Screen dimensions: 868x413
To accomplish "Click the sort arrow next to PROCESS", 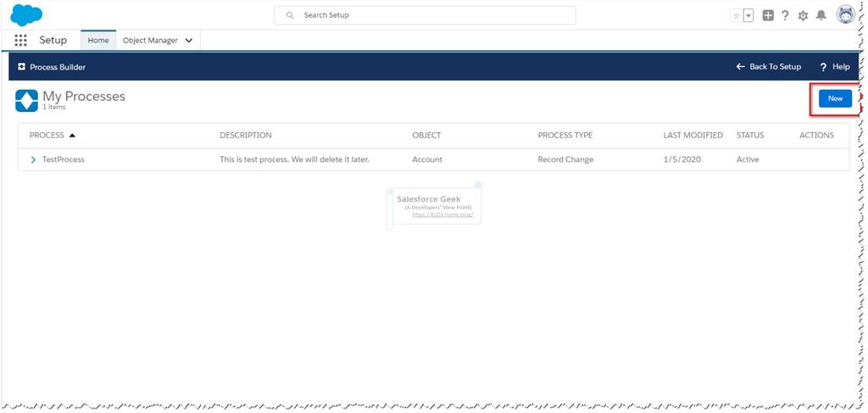I will click(x=72, y=136).
